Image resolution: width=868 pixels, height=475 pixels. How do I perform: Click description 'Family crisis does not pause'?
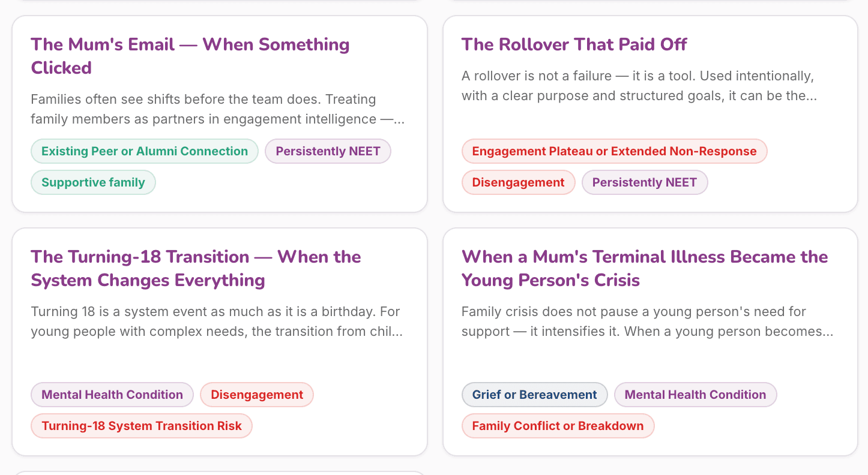click(647, 321)
